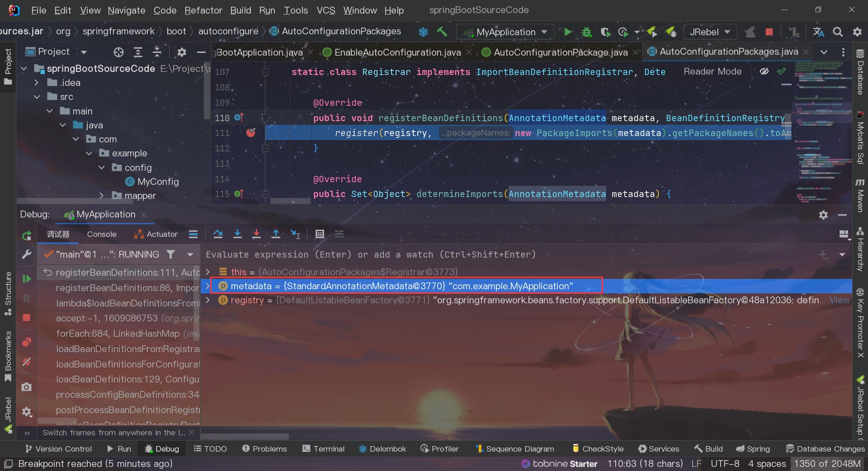Open Evaluate Expression calculator icon

pos(320,234)
